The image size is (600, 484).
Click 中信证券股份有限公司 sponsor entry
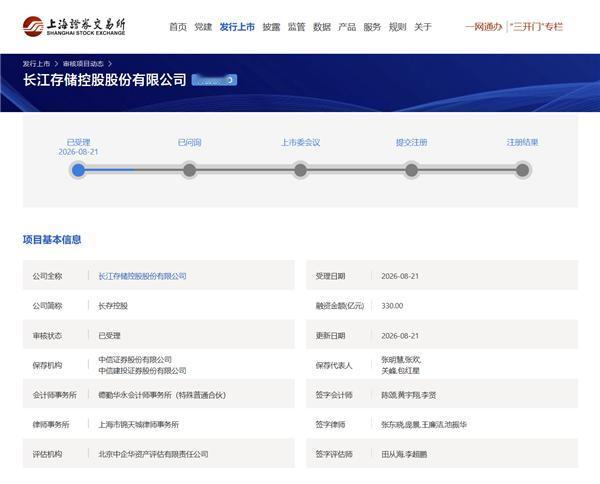[135, 360]
